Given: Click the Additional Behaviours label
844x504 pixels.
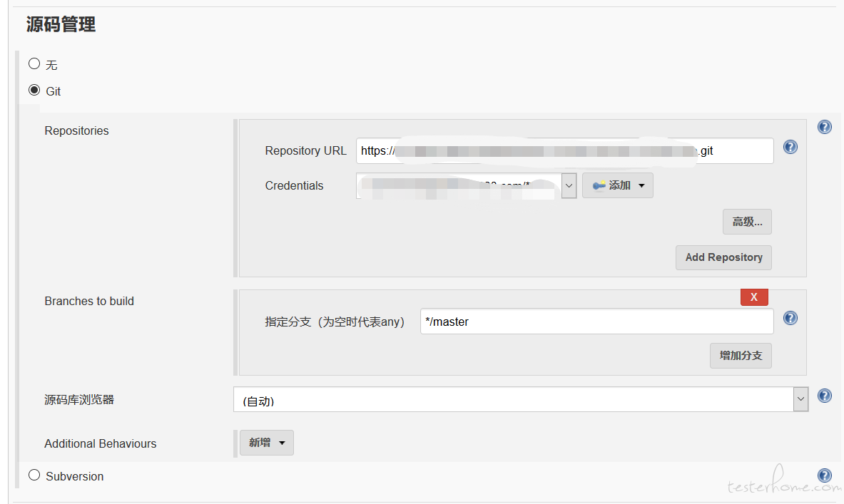Looking at the screenshot, I should (100, 443).
